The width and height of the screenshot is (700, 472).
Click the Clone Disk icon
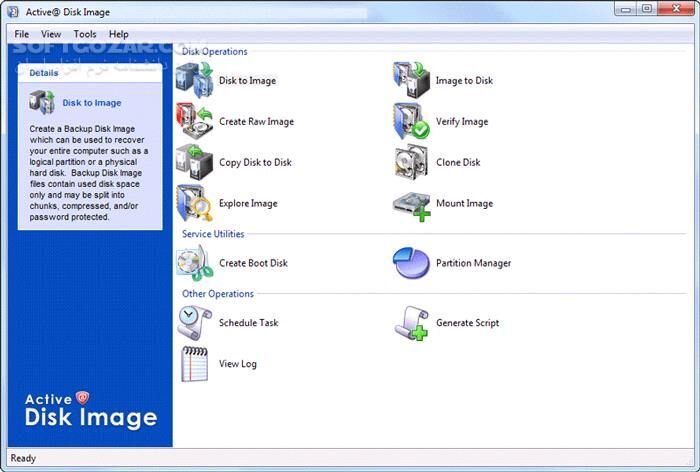click(x=411, y=162)
